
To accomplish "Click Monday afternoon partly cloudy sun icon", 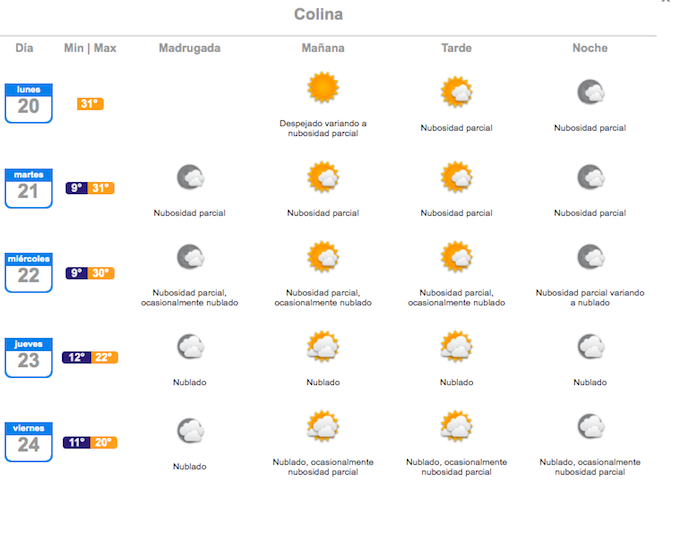I will (x=456, y=92).
